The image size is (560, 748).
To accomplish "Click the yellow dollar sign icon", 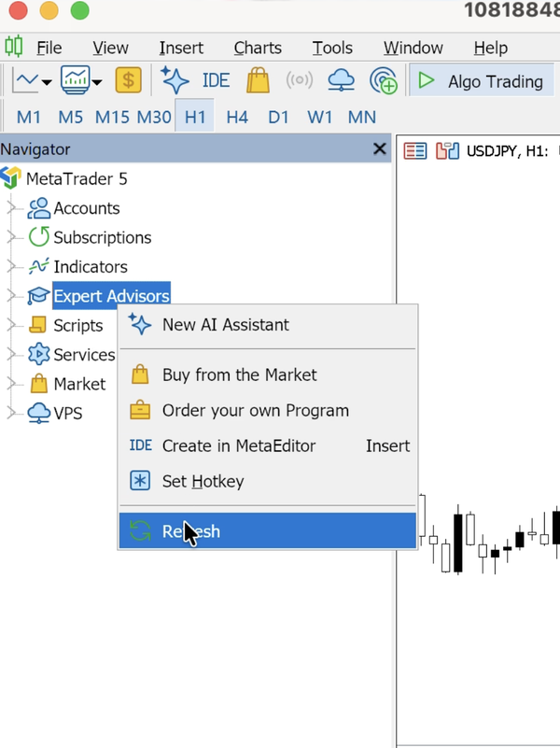I will (x=128, y=79).
